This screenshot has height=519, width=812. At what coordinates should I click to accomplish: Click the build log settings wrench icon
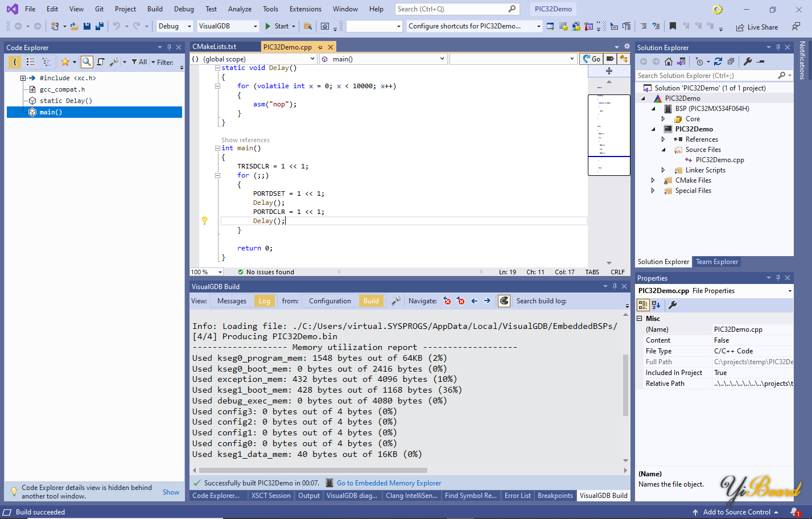[396, 301]
